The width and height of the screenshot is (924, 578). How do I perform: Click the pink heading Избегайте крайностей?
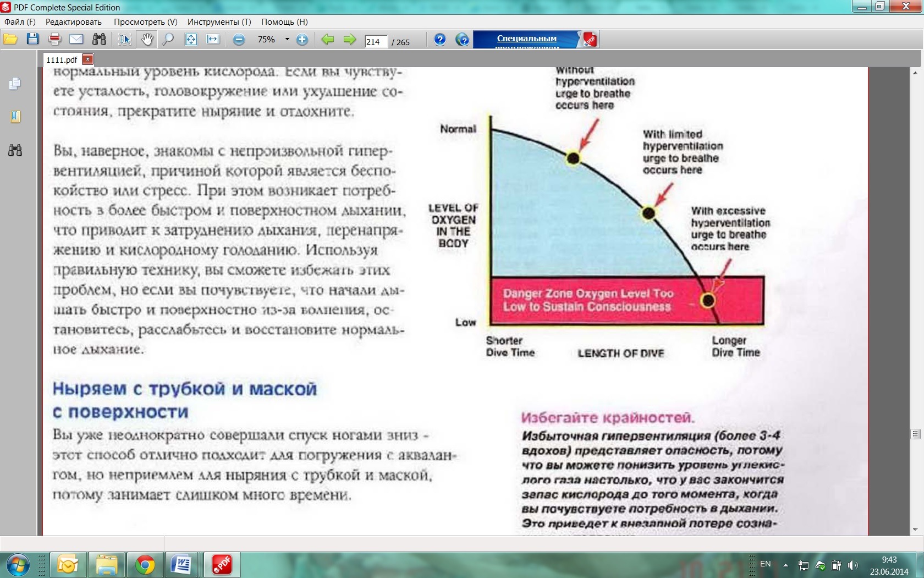tap(608, 418)
